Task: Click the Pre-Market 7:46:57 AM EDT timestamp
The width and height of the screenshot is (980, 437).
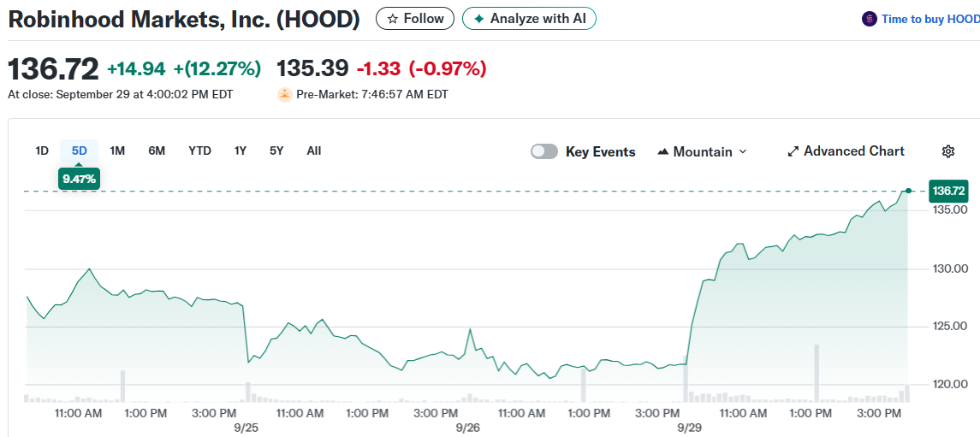Action: click(x=371, y=95)
